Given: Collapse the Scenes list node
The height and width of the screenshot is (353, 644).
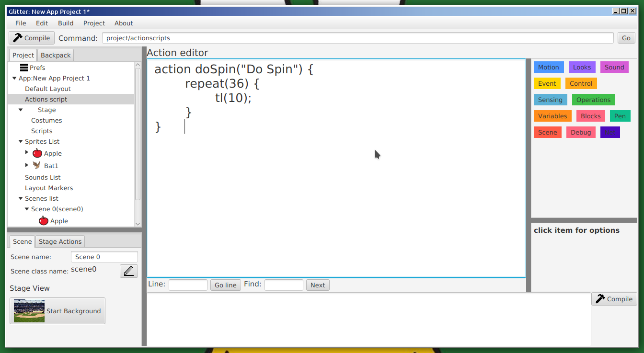Looking at the screenshot, I should pos(21,198).
